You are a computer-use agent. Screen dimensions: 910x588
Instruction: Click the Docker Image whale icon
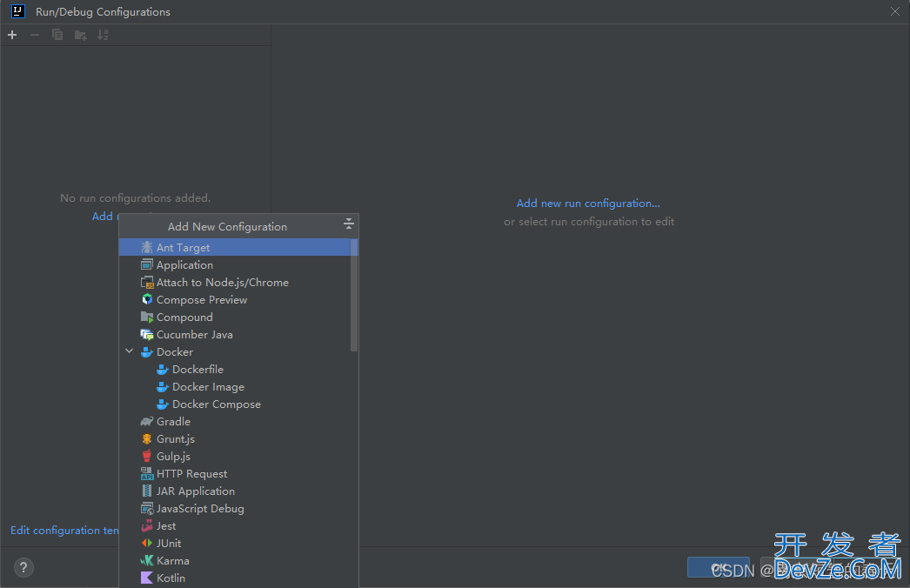[x=163, y=386]
